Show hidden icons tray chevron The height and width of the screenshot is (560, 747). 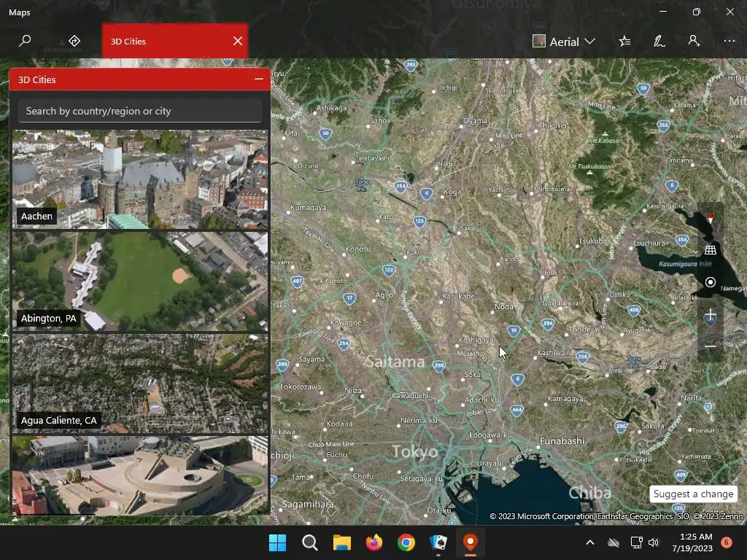click(589, 542)
